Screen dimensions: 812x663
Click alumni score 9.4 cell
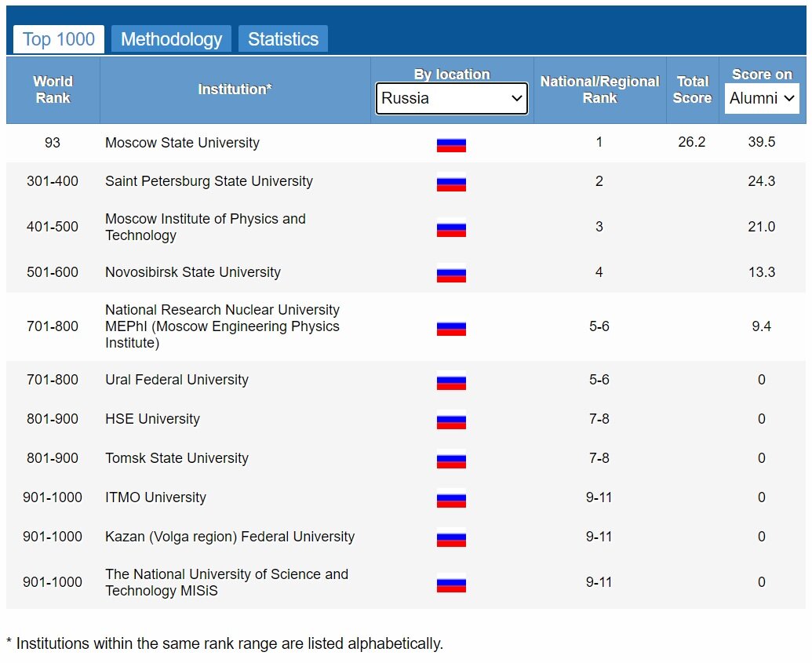click(x=761, y=326)
